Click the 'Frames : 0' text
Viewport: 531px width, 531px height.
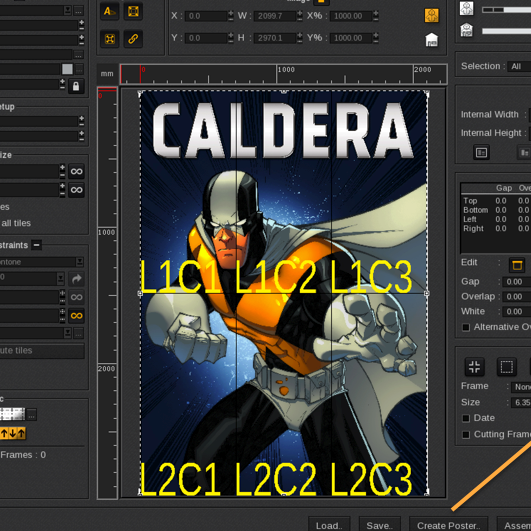pyautogui.click(x=23, y=455)
